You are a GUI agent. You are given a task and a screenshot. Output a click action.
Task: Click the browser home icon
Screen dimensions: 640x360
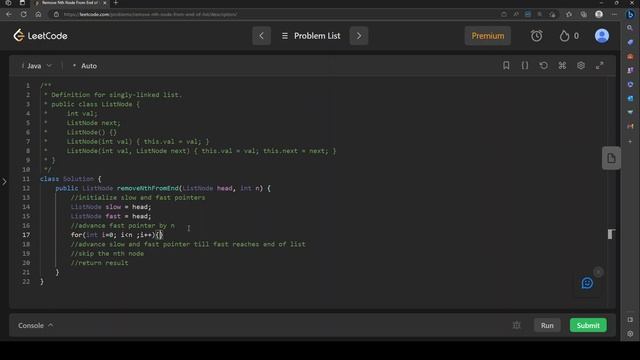tap(38, 14)
